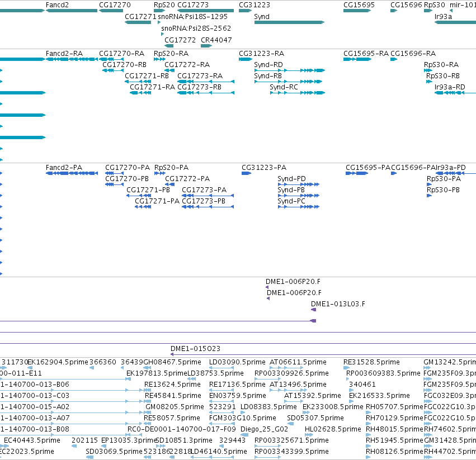Click the CG15695 gene label
This screenshot has height=460, width=476.
[359, 5]
